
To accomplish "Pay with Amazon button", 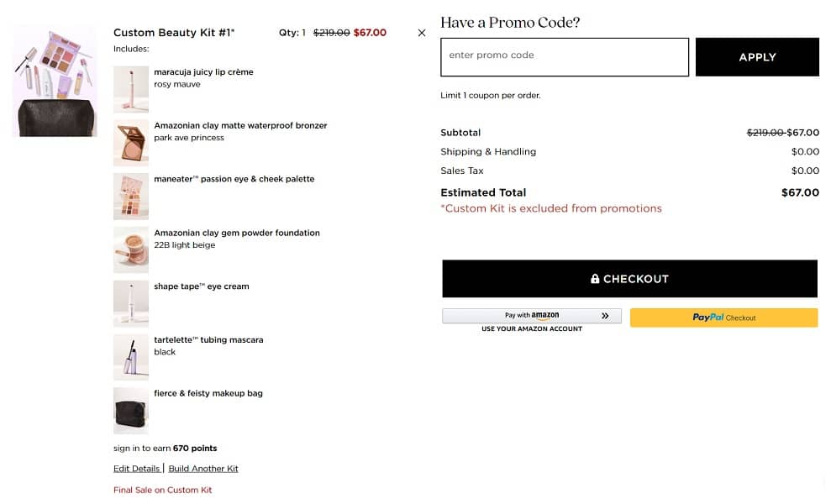I will coord(532,316).
